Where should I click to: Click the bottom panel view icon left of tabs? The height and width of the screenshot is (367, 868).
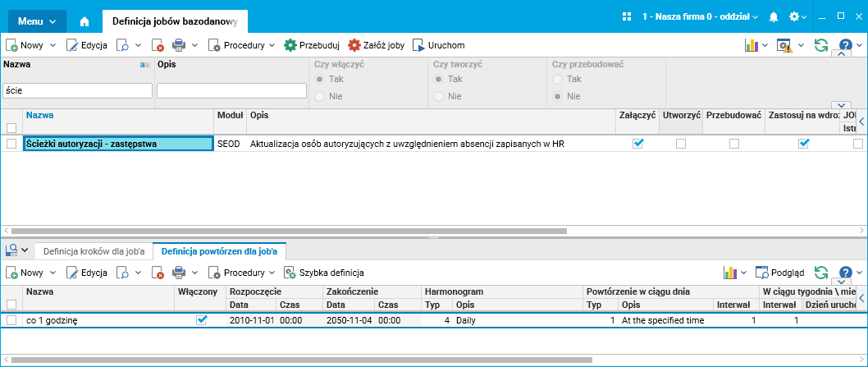pos(11,250)
